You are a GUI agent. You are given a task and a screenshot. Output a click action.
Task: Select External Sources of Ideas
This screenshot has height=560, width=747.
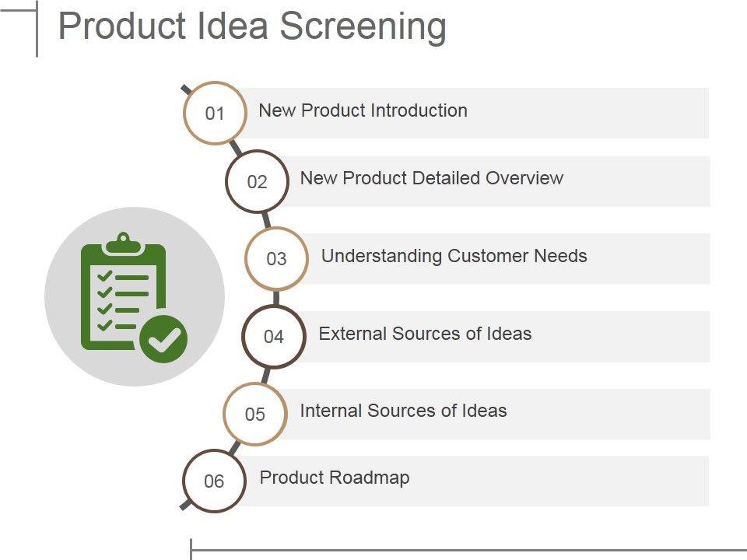tap(425, 334)
